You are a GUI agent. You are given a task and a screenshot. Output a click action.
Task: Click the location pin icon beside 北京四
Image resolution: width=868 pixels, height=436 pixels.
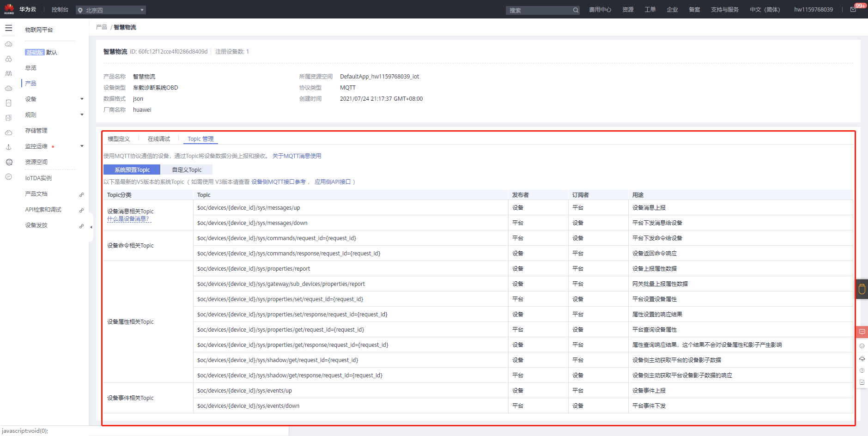click(x=80, y=10)
